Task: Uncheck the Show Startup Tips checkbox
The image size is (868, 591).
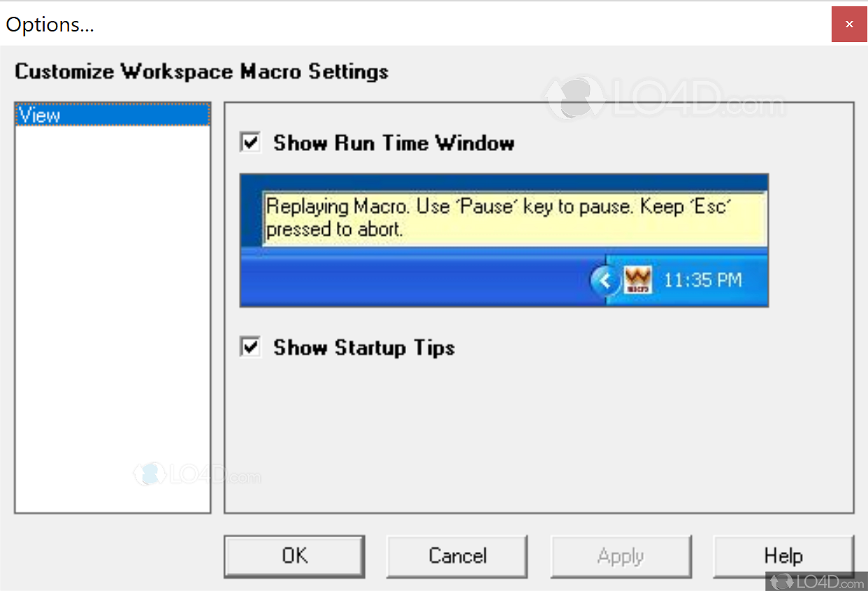Action: pos(250,347)
